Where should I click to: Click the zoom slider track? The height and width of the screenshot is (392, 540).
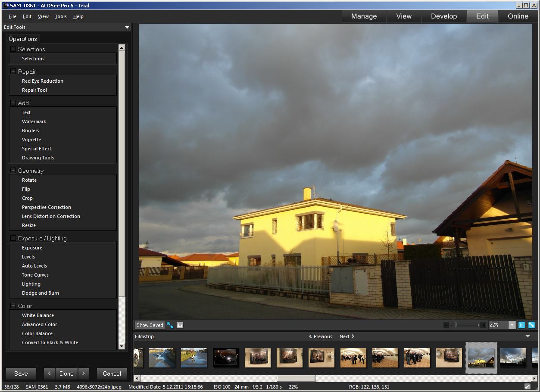pos(468,325)
